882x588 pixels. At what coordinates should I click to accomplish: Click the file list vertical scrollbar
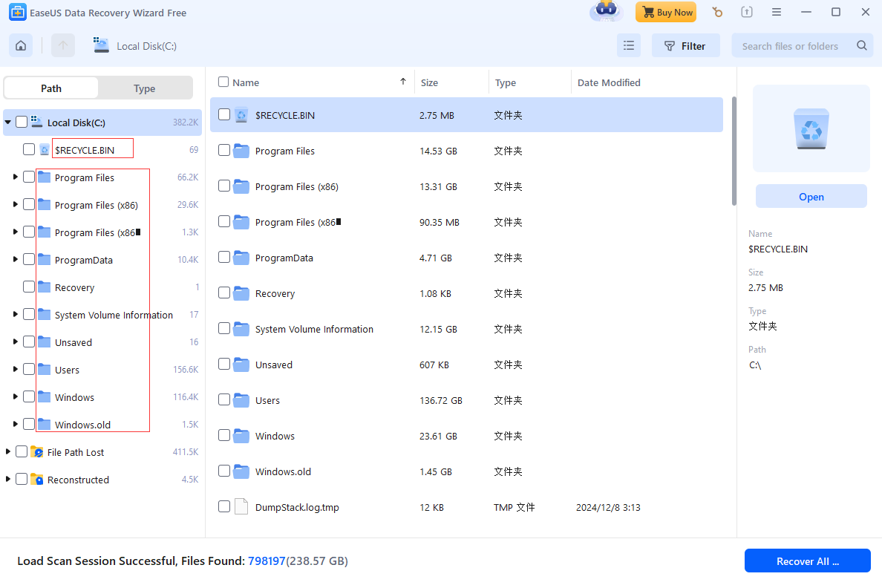[x=734, y=151]
